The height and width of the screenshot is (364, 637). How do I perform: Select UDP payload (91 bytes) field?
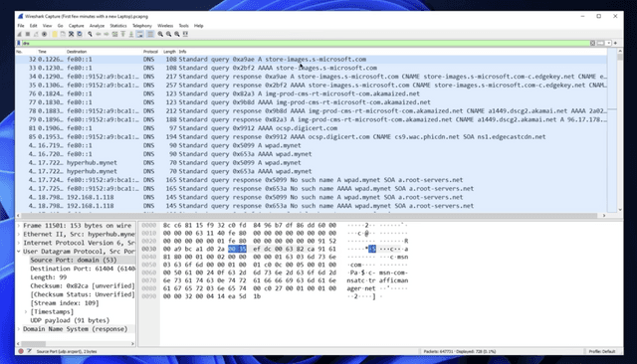70,320
